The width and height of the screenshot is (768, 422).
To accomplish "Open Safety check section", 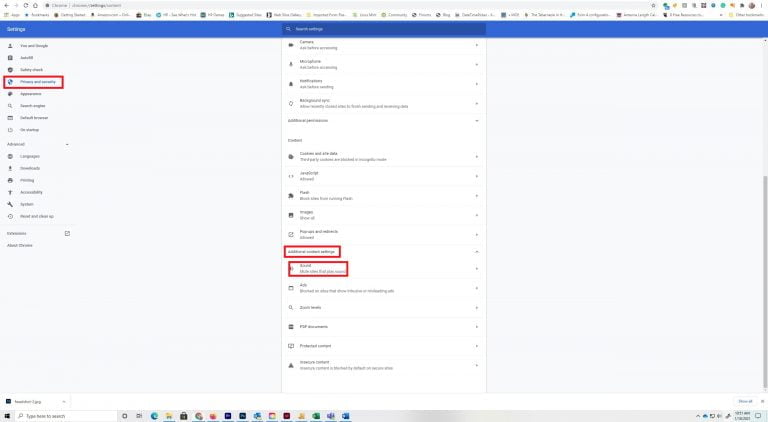I will [31, 70].
